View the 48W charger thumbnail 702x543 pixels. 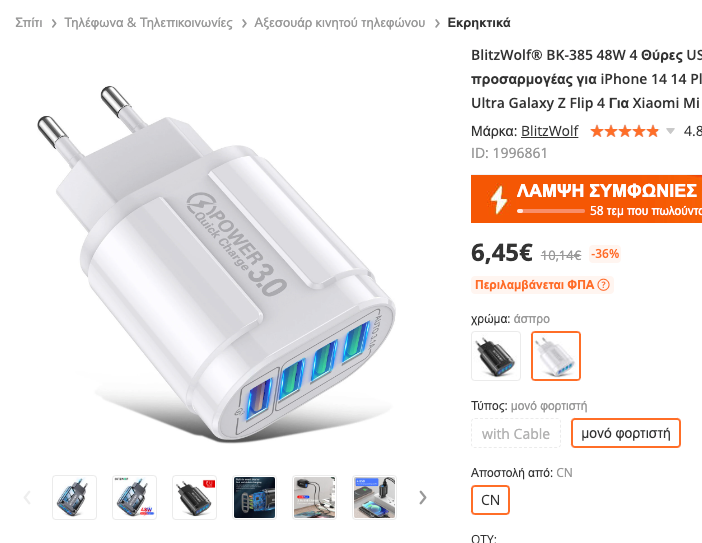pyautogui.click(x=134, y=497)
